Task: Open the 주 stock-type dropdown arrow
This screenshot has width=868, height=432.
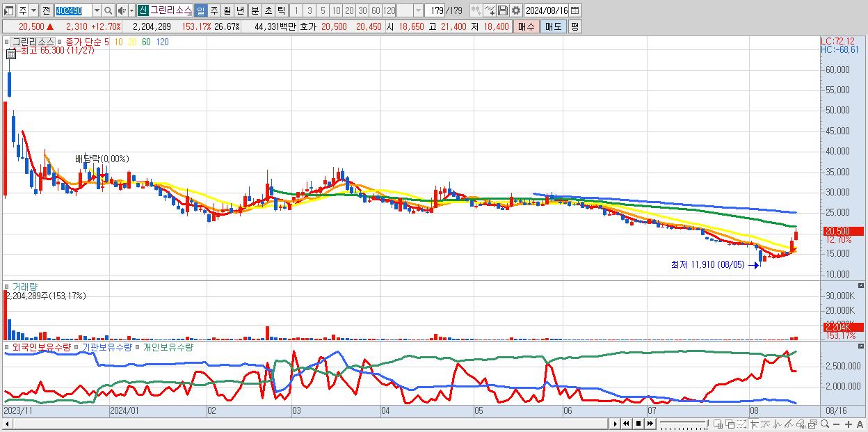Action: pos(33,10)
